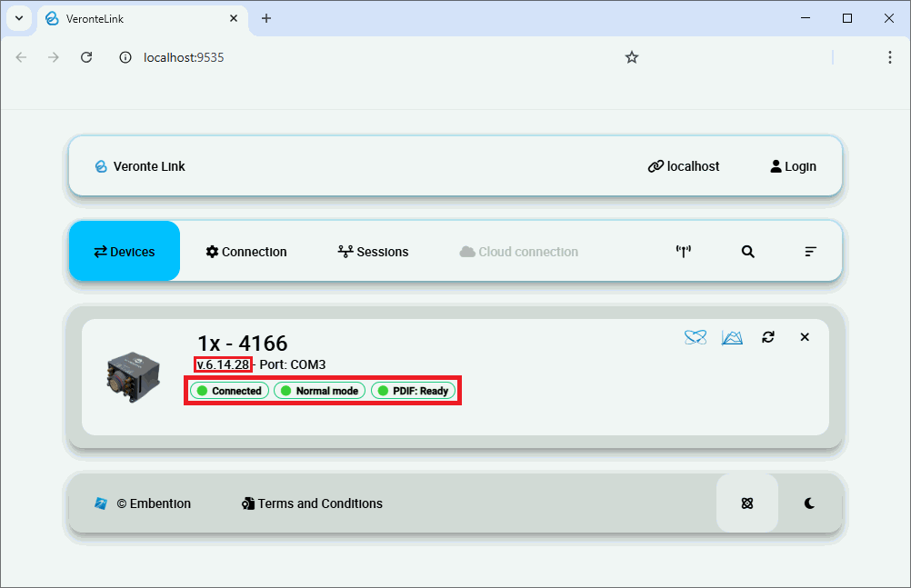
Task: Open the Devices tab
Action: [125, 251]
